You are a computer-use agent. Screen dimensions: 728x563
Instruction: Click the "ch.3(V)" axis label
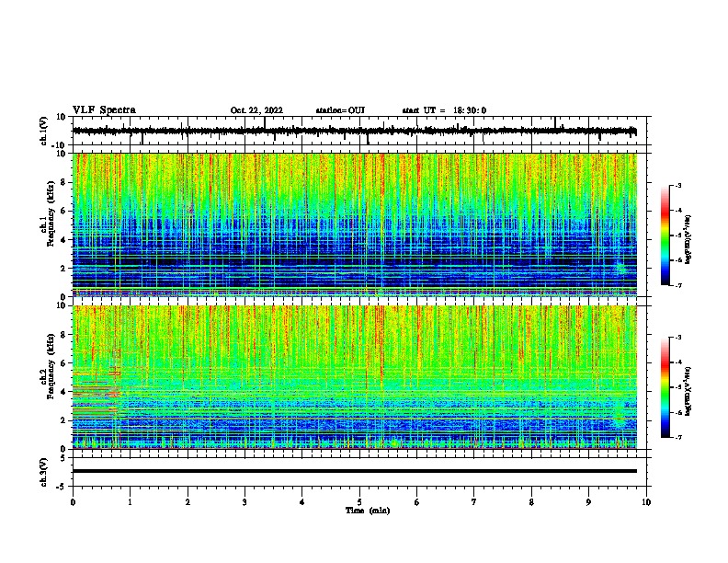44,472
